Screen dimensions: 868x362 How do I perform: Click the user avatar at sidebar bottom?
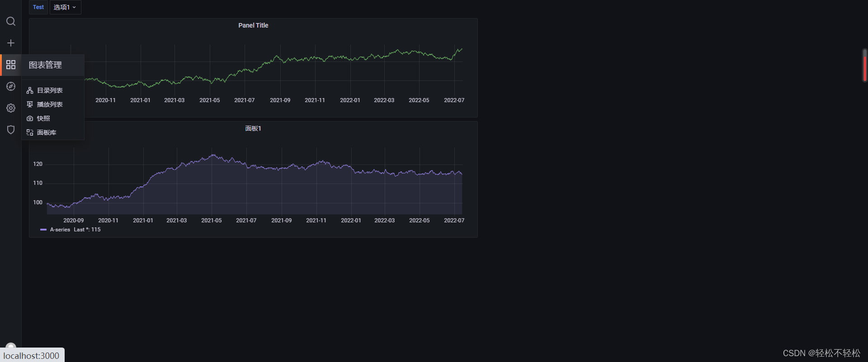(x=11, y=346)
